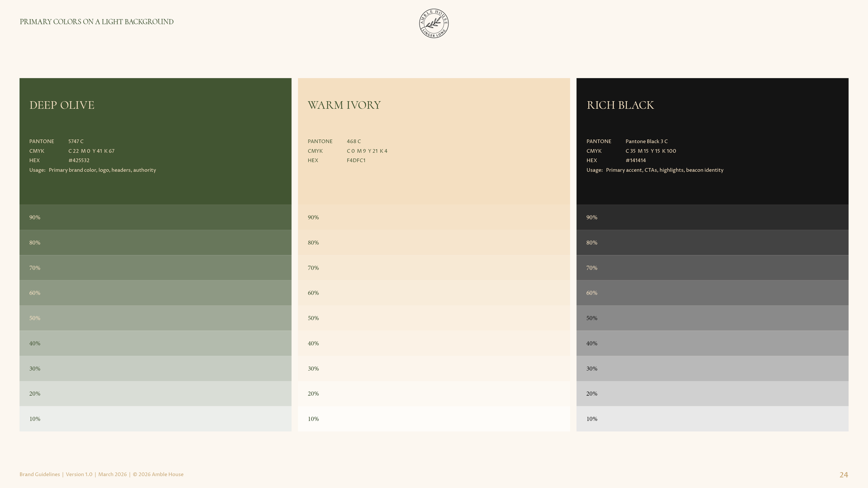
Task: Click the Warm Ivory 70% tint band
Action: 434,268
